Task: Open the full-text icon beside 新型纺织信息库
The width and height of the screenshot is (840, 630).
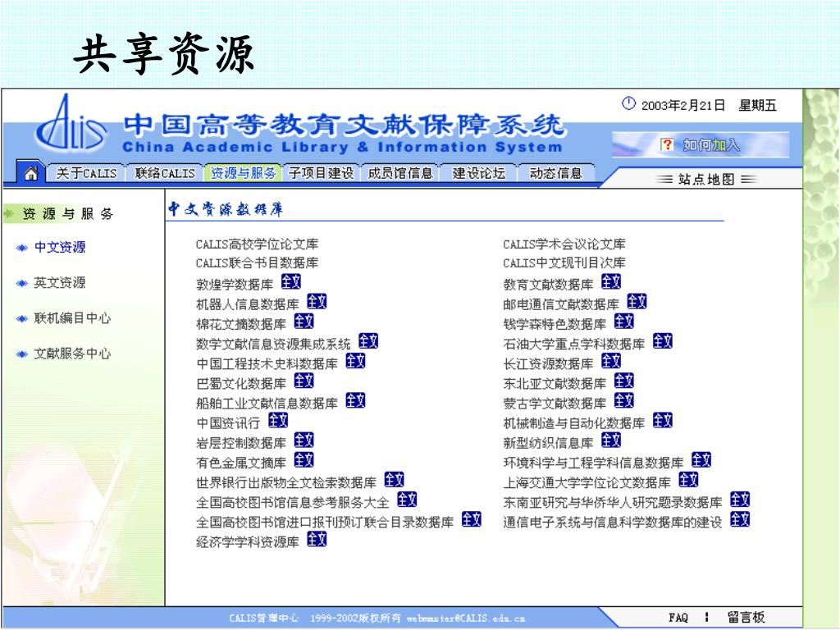Action: (x=610, y=441)
